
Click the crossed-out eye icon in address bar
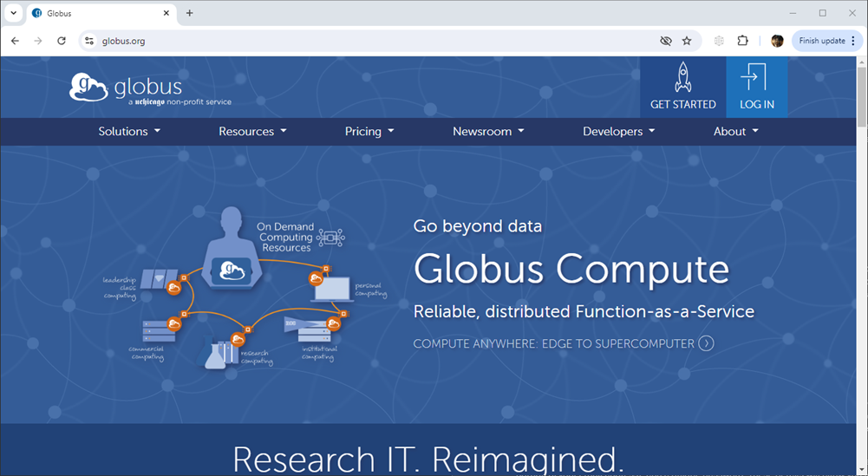click(666, 41)
